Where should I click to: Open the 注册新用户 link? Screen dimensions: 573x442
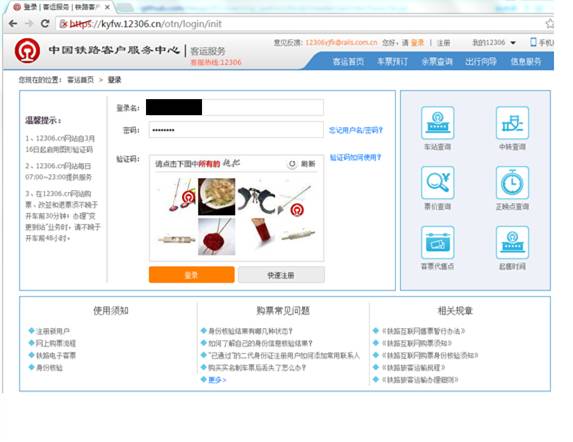pyautogui.click(x=53, y=331)
